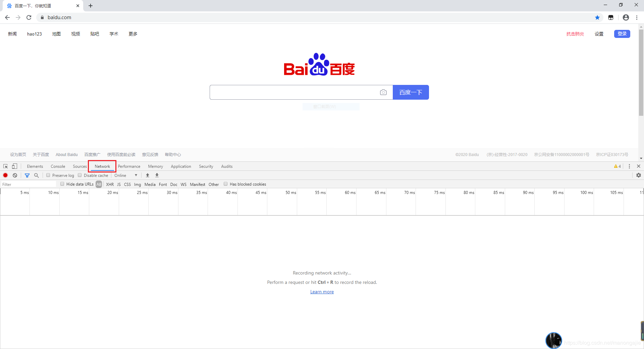Reload the page with the refresh icon
The height and width of the screenshot is (349, 644).
pyautogui.click(x=29, y=17)
